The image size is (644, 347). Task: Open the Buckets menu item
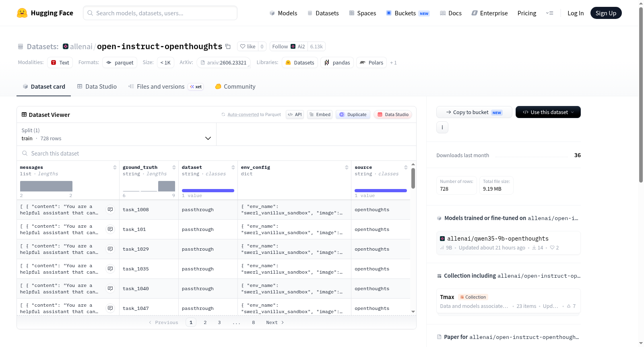coord(408,13)
